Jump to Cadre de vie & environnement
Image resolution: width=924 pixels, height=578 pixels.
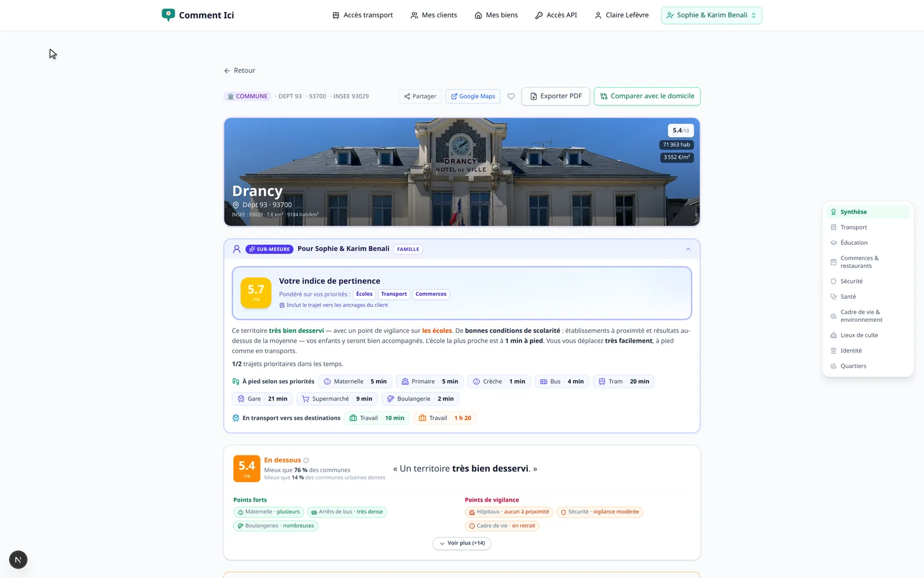click(868, 316)
